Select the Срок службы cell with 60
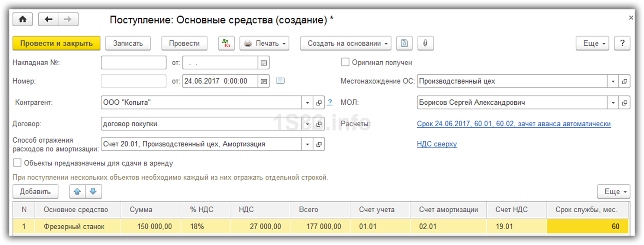Screen dimensions: 644x245 (588, 227)
